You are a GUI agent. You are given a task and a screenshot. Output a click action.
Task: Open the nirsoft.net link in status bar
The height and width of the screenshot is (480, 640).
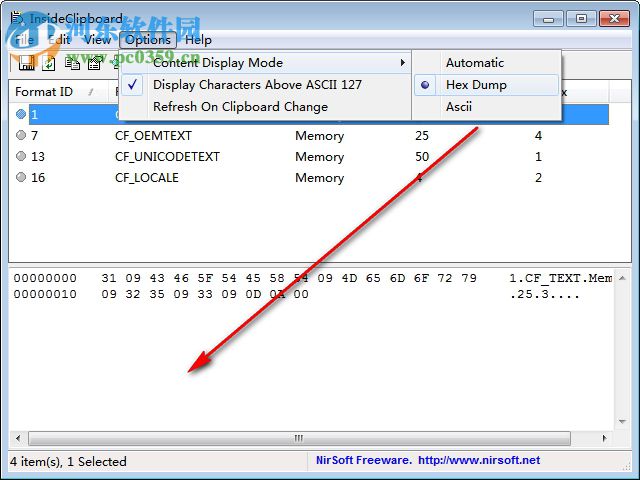point(479,460)
